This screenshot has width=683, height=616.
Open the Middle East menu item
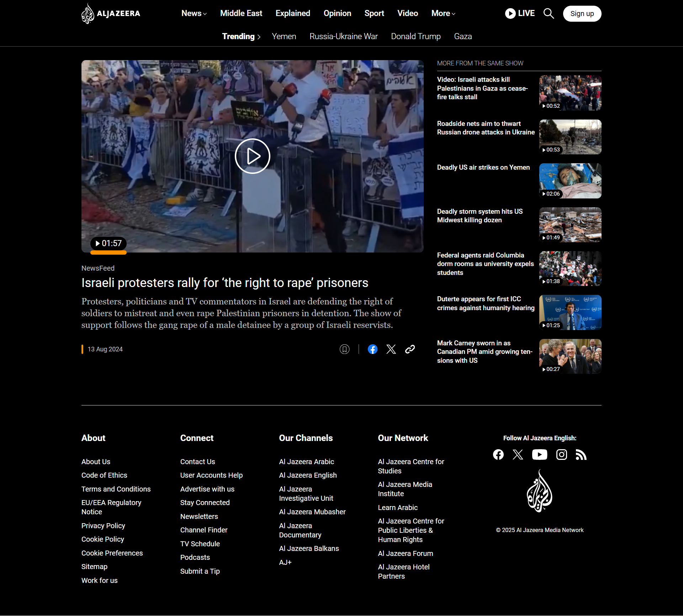click(241, 14)
